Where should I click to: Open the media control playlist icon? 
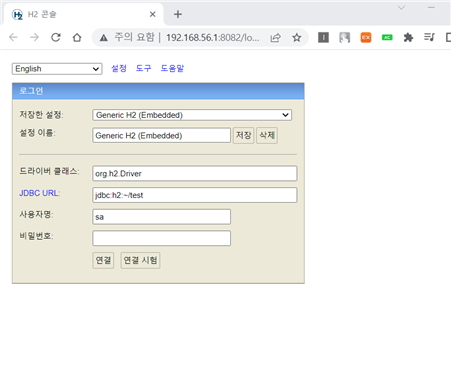[429, 37]
